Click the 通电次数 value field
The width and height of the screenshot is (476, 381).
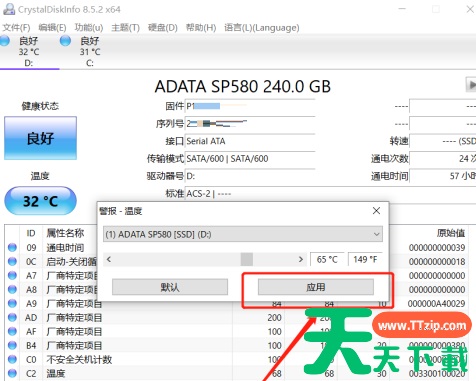(443, 159)
